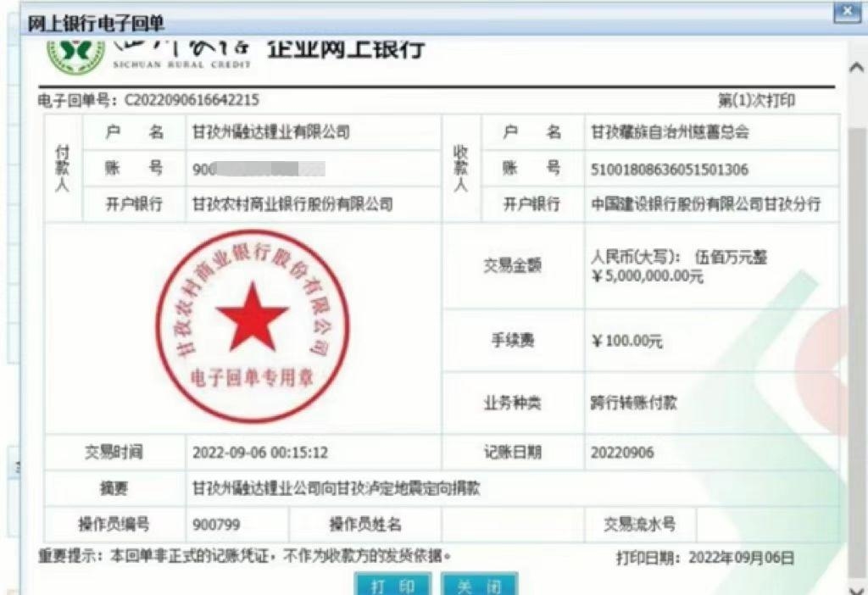Select the fee value ¥100.00元
Viewport: 868px width, 595px height.
pyautogui.click(x=626, y=341)
